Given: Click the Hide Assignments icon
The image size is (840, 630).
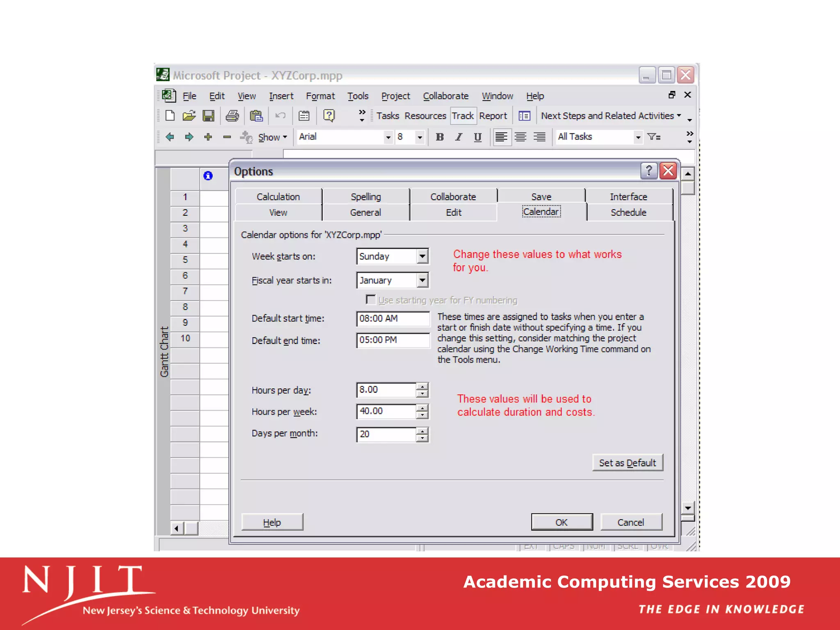Looking at the screenshot, I should coord(246,137).
